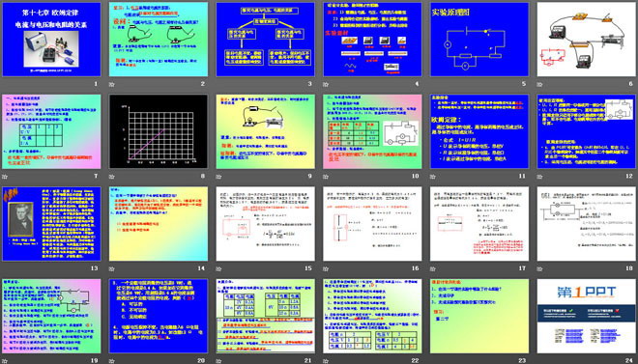
Task: Click the animation star under slide 10
Action: [x=326, y=177]
